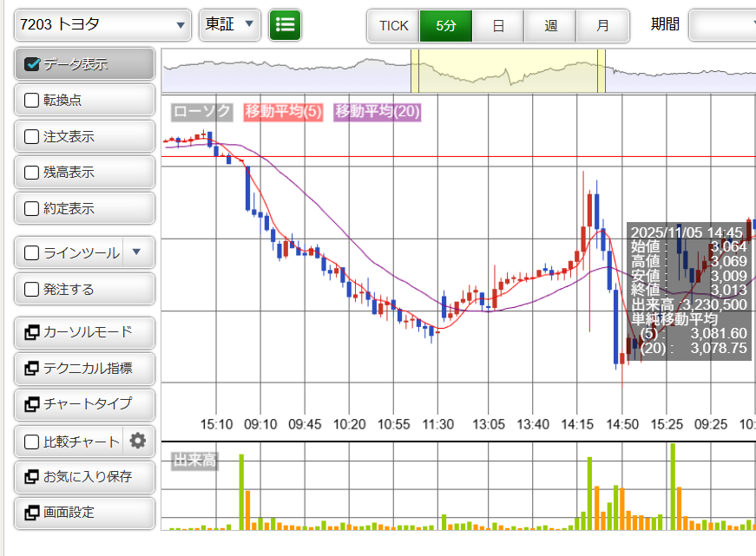Expand the ラインツール arrow dropdown
756x556 pixels.
click(x=136, y=253)
